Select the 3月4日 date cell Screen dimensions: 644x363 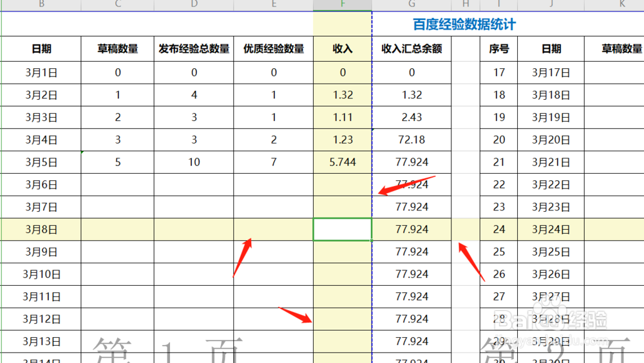[41, 140]
